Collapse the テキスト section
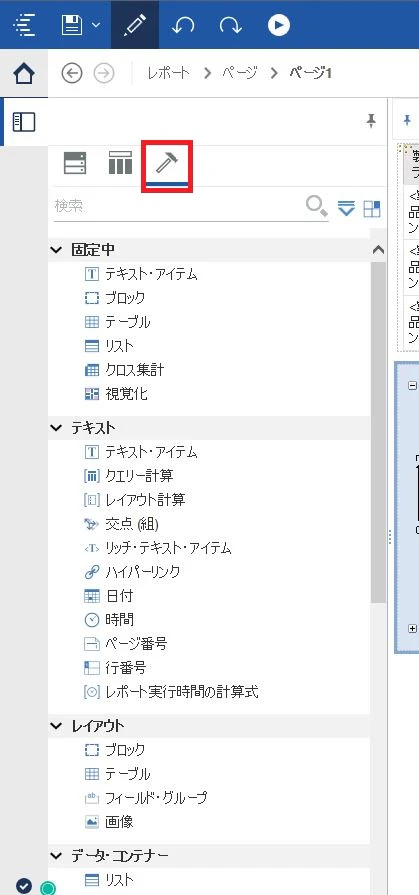The image size is (419, 895). [56, 428]
